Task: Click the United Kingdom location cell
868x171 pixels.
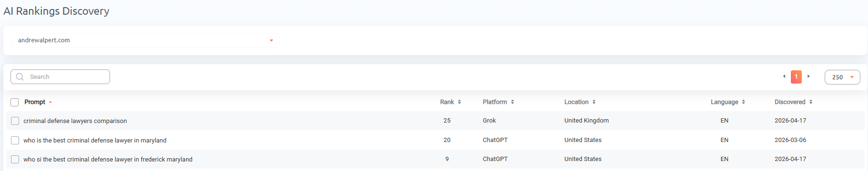Action: 587,121
